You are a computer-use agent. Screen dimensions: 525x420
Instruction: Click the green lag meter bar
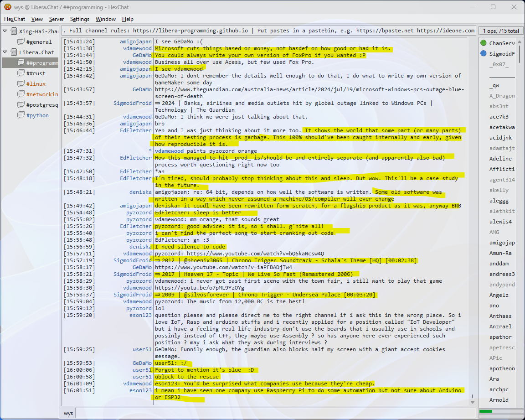pos(486,412)
